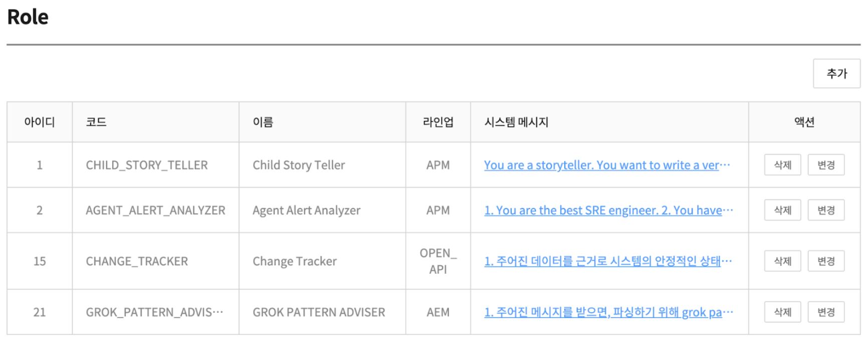Click the 이름 column header
Image resolution: width=868 pixels, height=341 pixels.
pyautogui.click(x=263, y=122)
